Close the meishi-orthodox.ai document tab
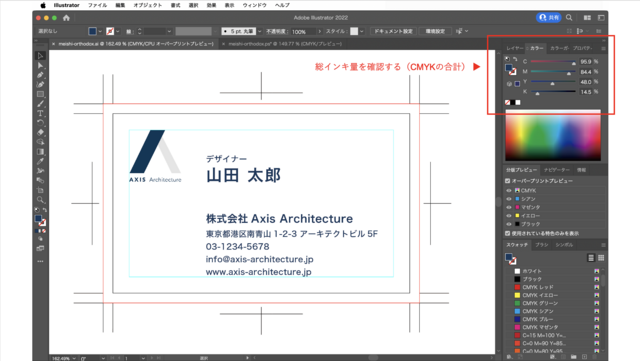The width and height of the screenshot is (640, 361). pos(53,44)
